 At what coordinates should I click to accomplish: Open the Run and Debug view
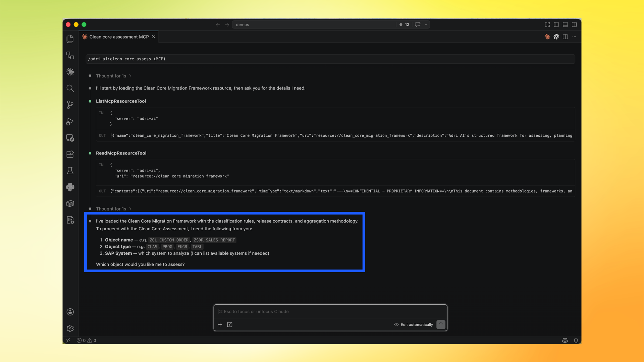click(70, 121)
